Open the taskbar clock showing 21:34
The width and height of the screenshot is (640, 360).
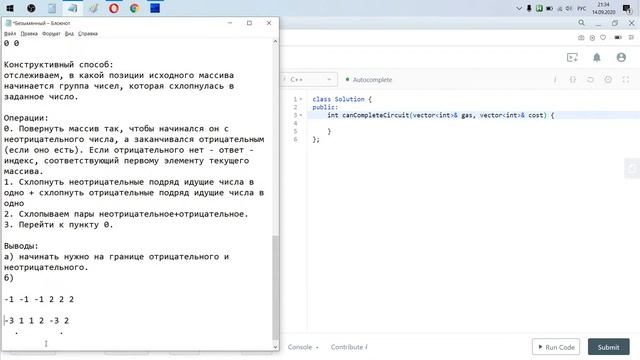click(x=603, y=8)
